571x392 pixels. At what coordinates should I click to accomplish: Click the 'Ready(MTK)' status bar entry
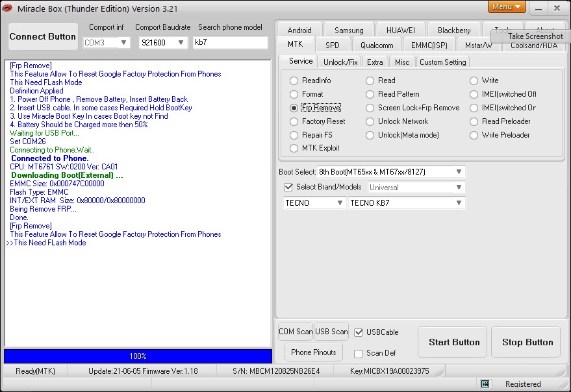point(35,371)
